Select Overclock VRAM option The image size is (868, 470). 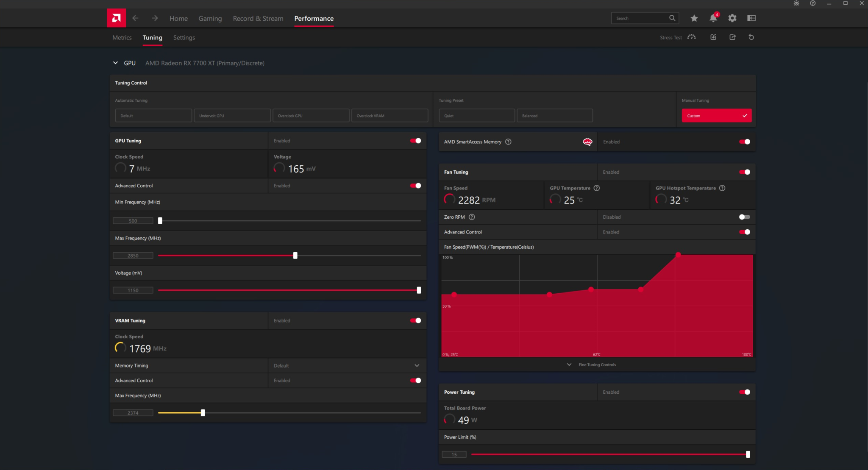390,116
